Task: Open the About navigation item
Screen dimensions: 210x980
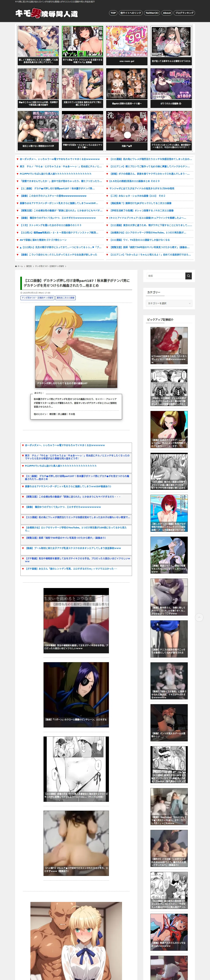Action: click(167, 13)
